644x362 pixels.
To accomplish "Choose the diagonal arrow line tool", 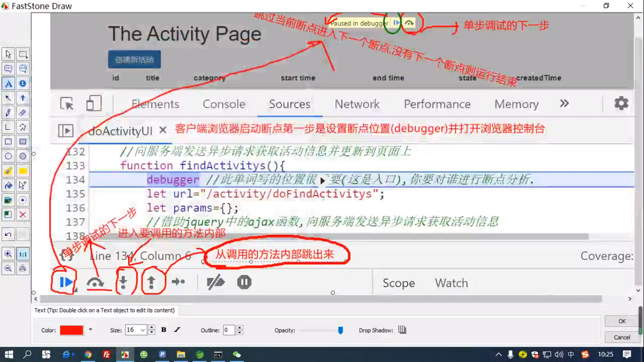I will pos(8,98).
